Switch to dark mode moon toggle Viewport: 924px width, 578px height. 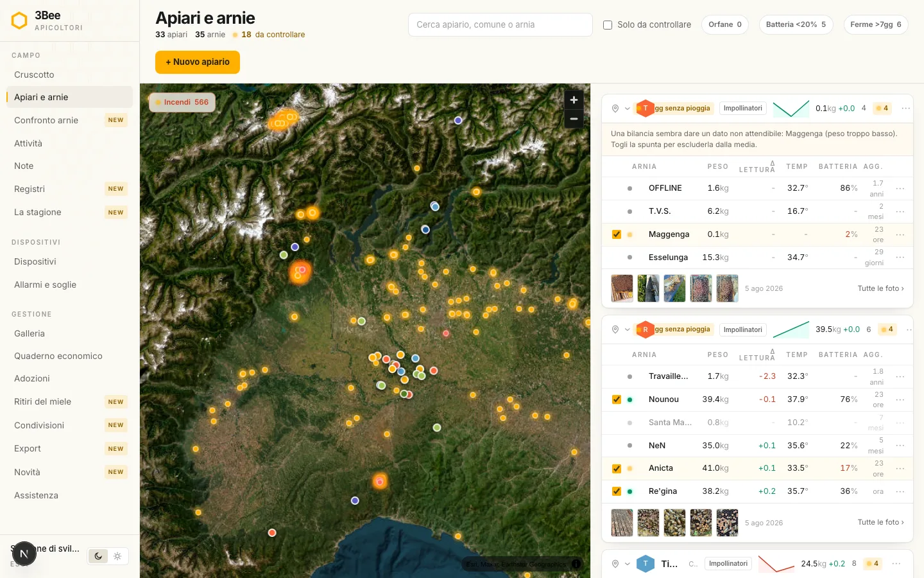(x=98, y=556)
